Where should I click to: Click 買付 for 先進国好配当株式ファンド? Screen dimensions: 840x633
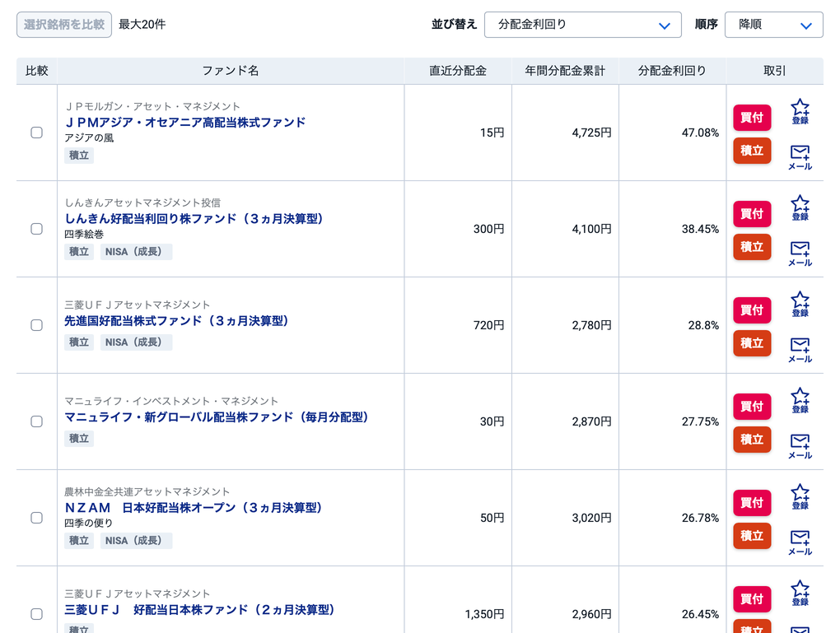752,310
